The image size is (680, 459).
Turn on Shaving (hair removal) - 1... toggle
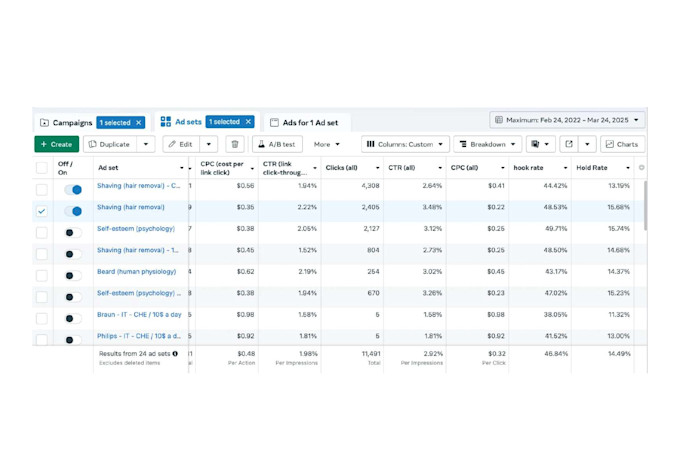click(x=73, y=254)
